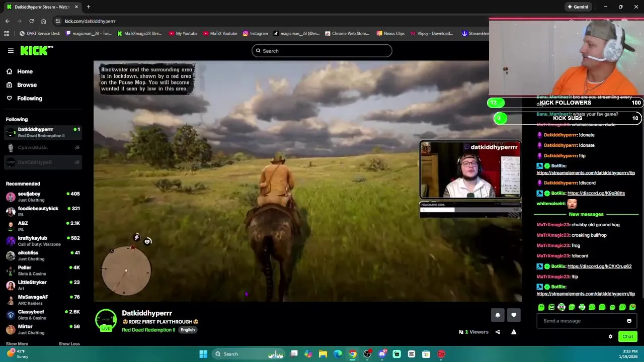Open OBS Studio from taskbar
Screen dimensions: 644x362
[x=367, y=354]
